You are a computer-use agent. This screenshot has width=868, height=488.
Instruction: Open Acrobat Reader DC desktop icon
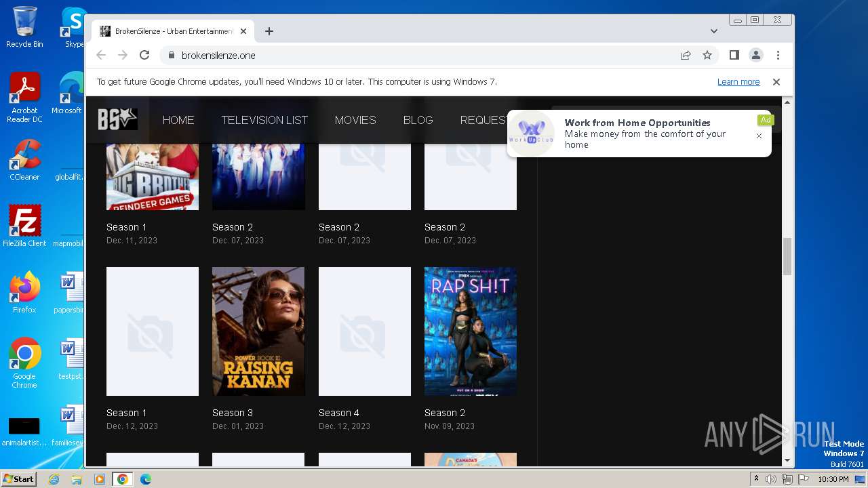[x=24, y=98]
